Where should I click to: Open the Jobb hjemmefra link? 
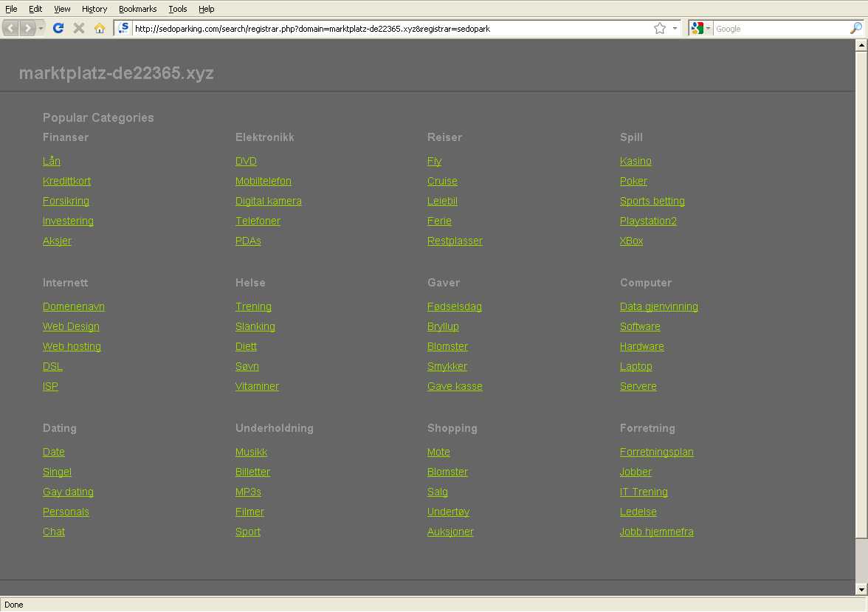657,532
